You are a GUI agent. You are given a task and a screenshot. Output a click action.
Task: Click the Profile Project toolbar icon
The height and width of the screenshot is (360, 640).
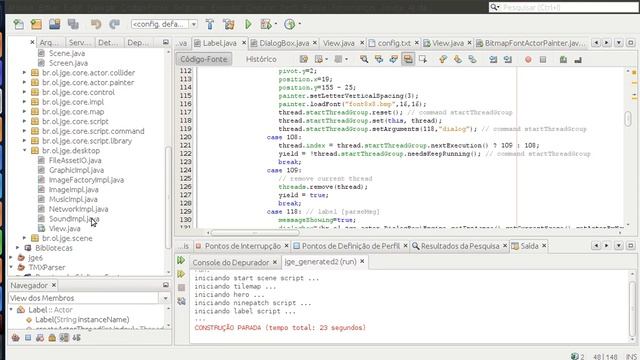click(x=289, y=24)
